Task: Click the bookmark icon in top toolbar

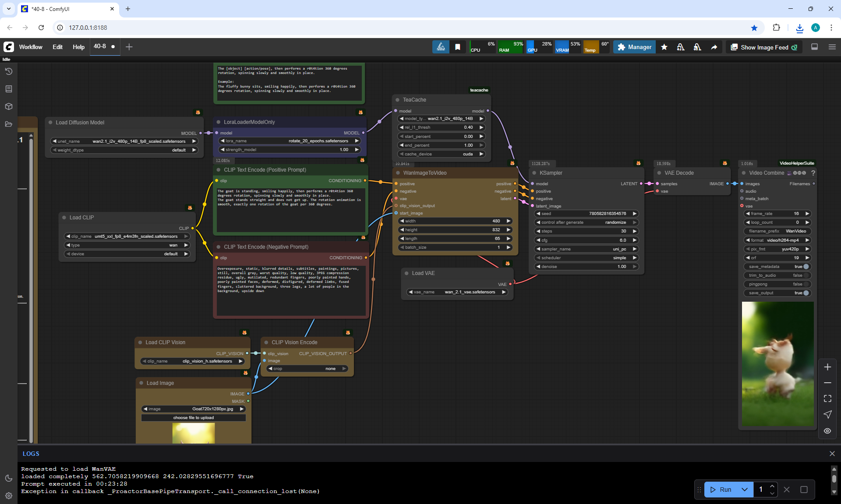Action: point(458,47)
